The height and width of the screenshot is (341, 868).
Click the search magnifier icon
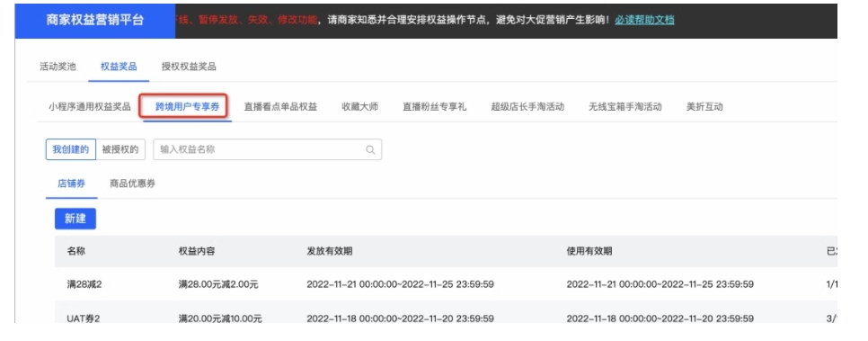pyautogui.click(x=370, y=149)
